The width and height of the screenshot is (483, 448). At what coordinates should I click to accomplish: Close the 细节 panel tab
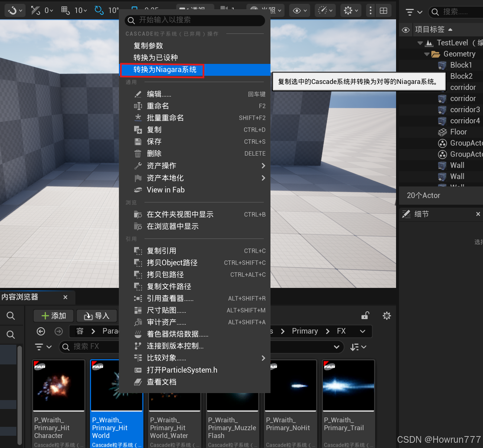(x=478, y=214)
